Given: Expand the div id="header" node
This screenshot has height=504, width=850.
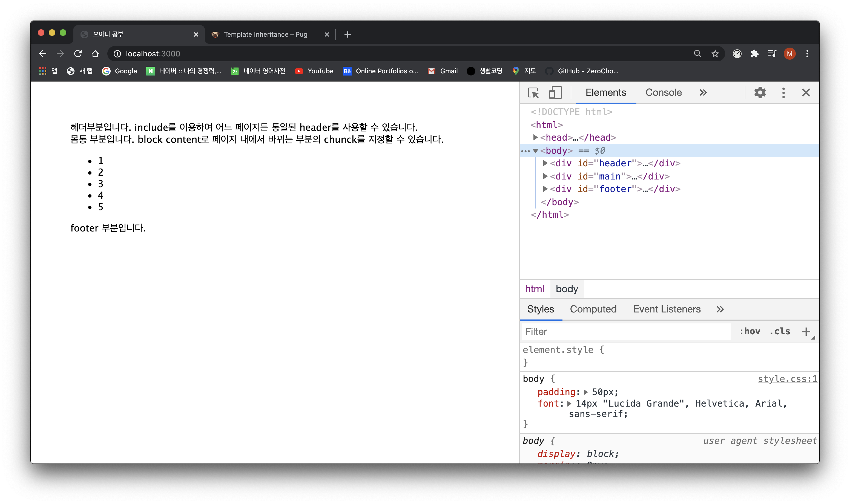Looking at the screenshot, I should coord(545,163).
